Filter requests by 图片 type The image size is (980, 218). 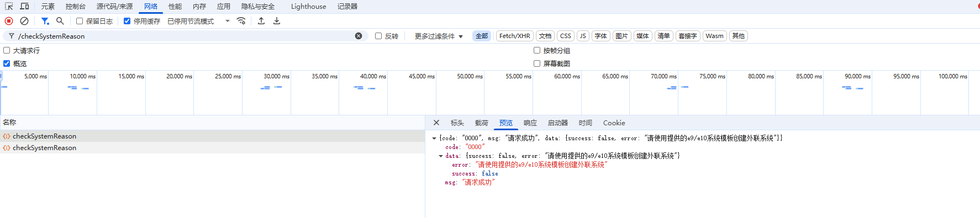pyautogui.click(x=621, y=36)
